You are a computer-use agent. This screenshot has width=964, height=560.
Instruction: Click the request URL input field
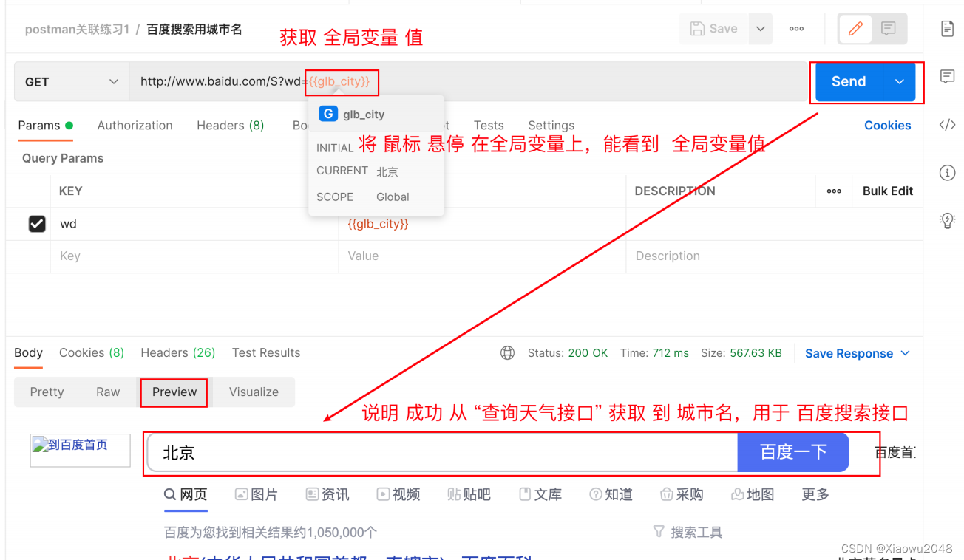click(469, 82)
